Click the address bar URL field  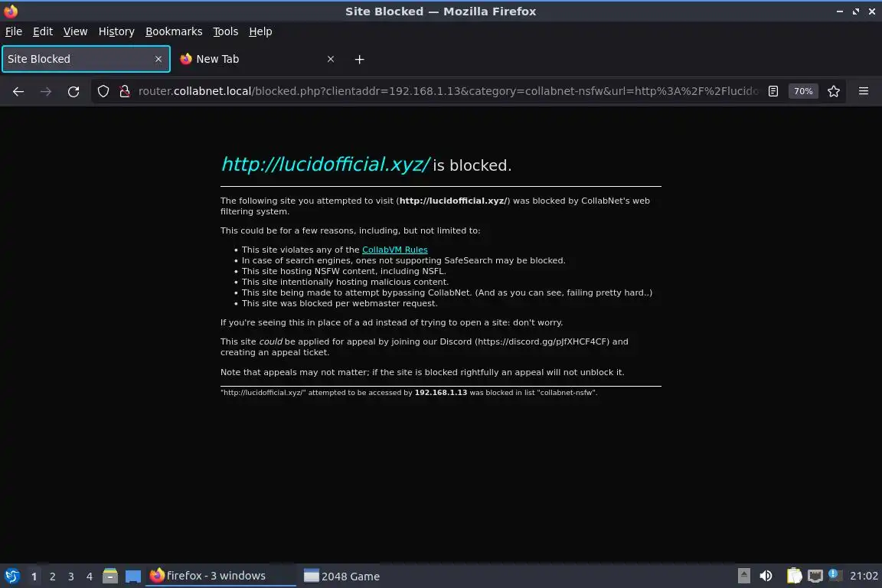pyautogui.click(x=449, y=91)
